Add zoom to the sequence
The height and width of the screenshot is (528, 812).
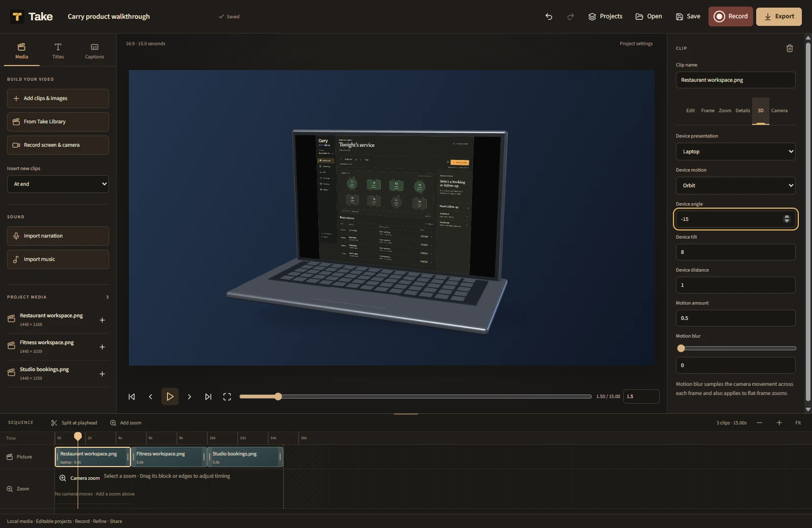(126, 422)
